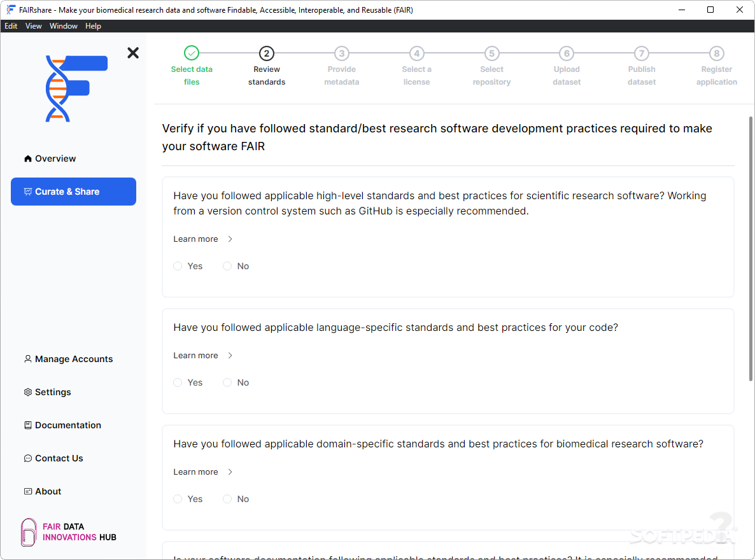
Task: Select Yes for high-level standards question
Action: (x=178, y=266)
